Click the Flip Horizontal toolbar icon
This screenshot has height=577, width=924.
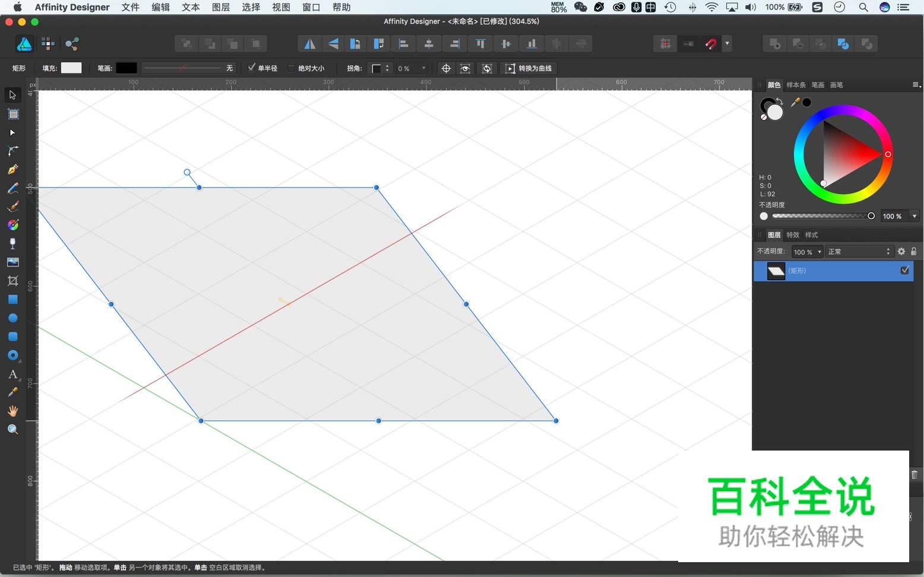tap(309, 44)
